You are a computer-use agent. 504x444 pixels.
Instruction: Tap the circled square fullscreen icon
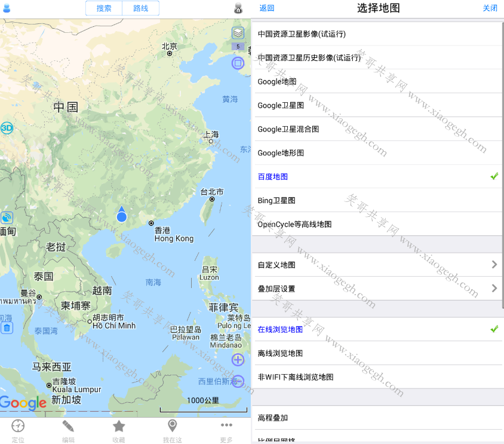coord(238,63)
